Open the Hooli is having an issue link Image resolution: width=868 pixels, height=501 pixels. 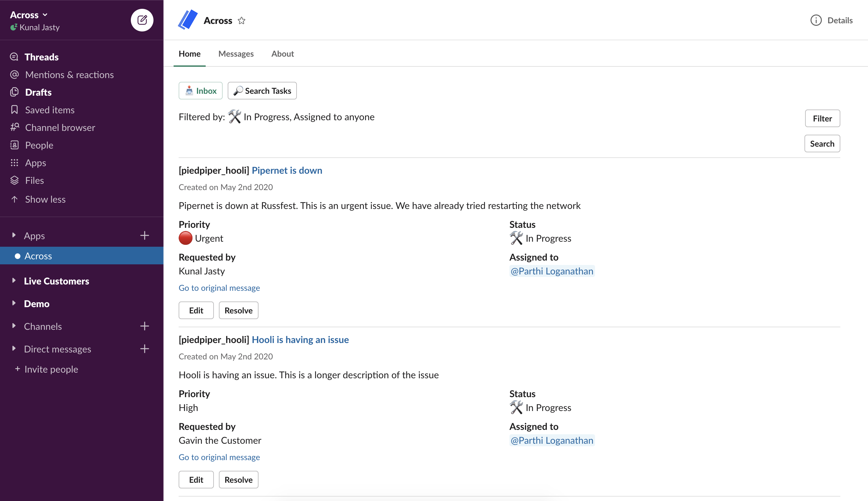(300, 340)
